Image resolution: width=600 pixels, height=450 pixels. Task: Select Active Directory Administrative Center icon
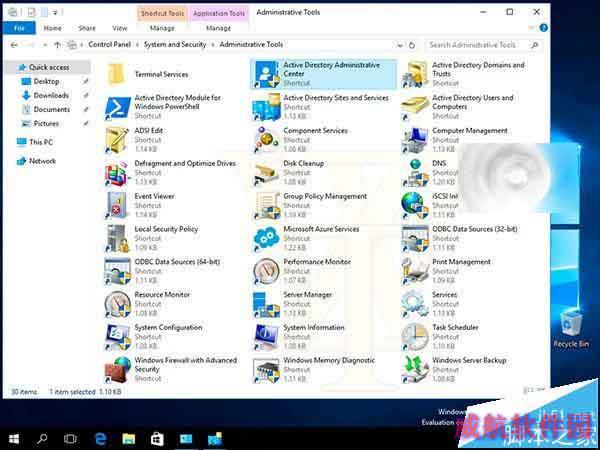[267, 74]
